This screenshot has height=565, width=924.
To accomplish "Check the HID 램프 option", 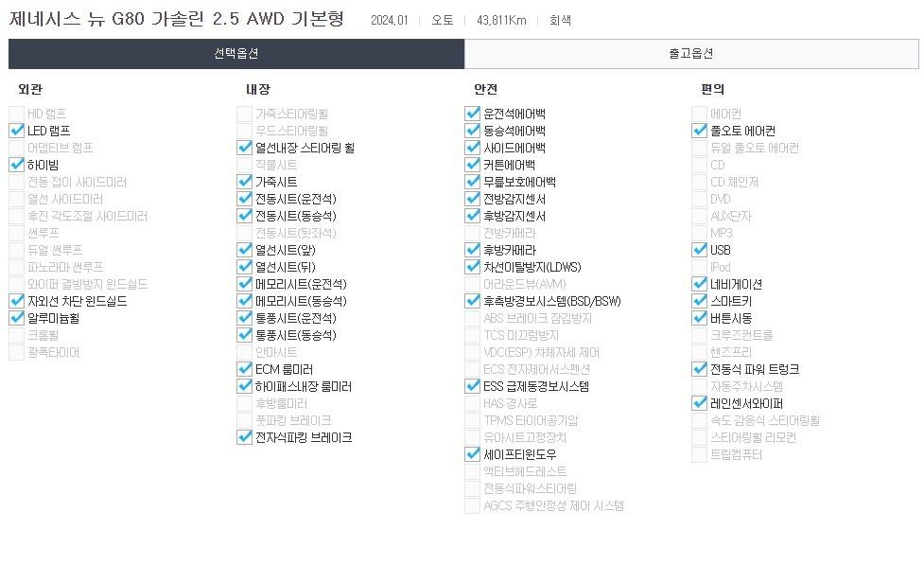I will click(16, 114).
